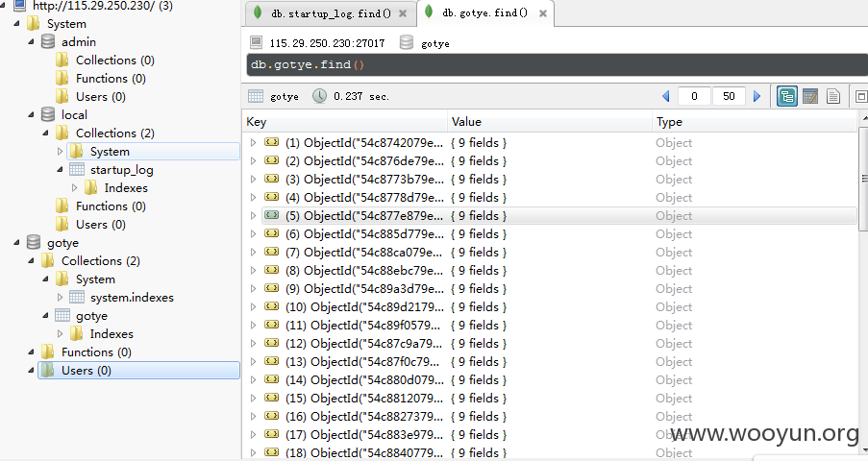Click the connection http://115.29.250.230/ (3)

tap(103, 6)
